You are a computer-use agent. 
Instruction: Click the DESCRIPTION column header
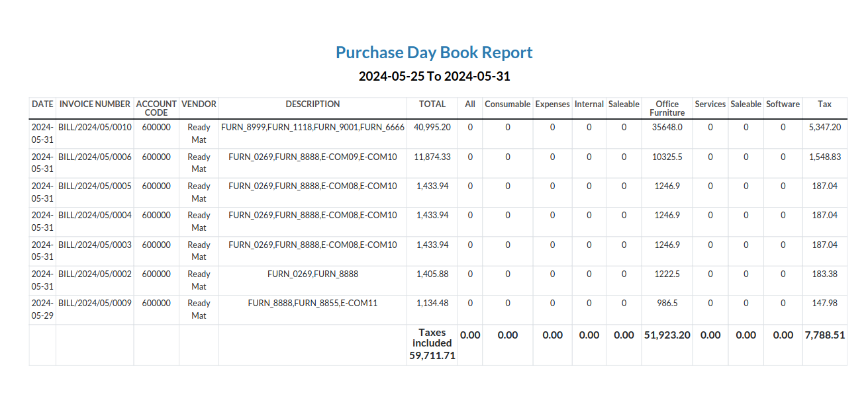pyautogui.click(x=313, y=104)
